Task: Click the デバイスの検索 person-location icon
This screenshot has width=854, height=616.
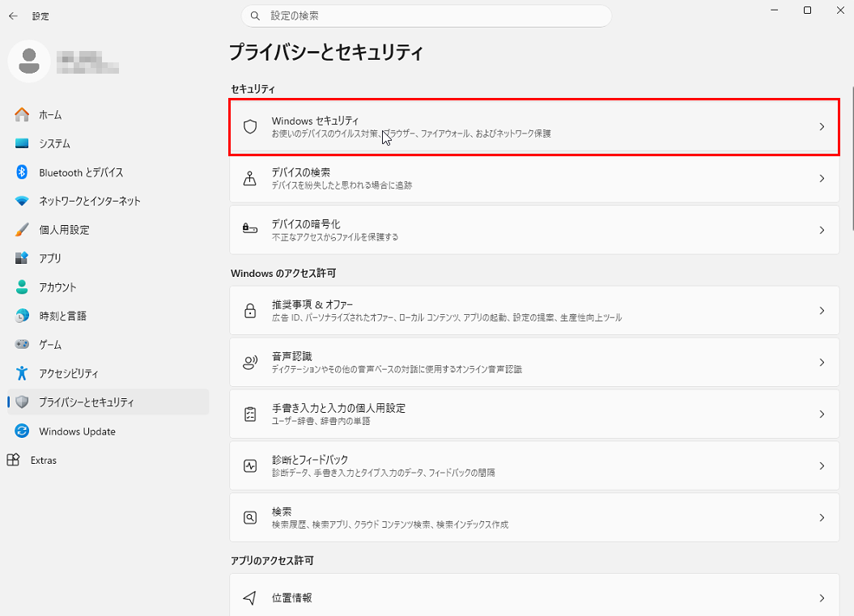Action: pos(250,179)
